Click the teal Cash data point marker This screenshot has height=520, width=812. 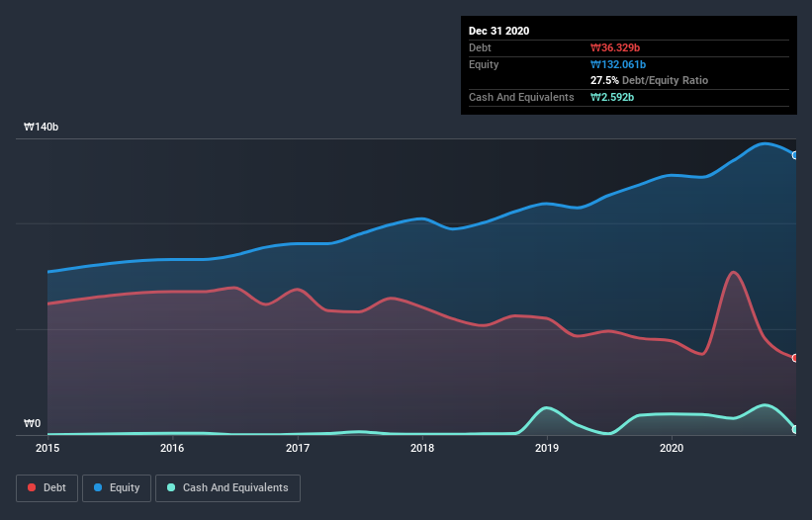click(795, 429)
